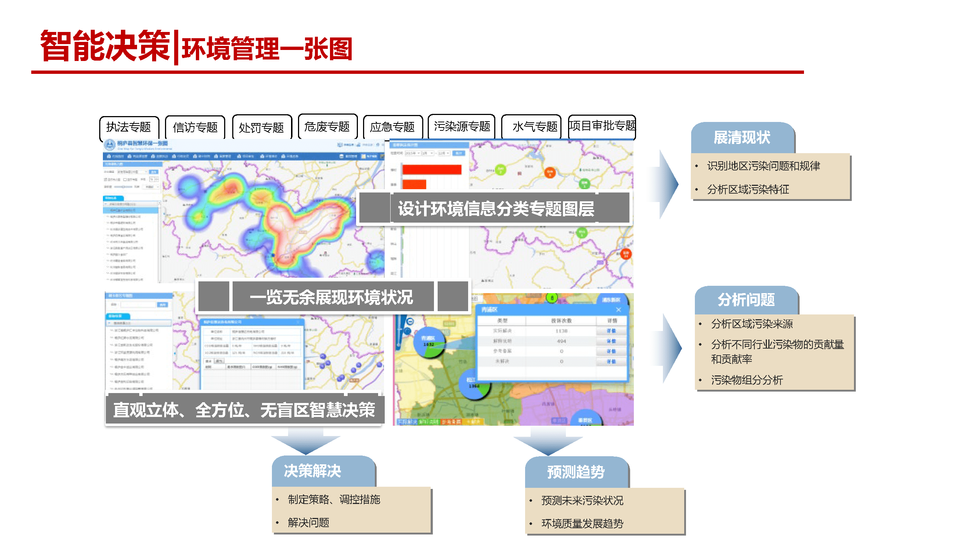Click the 执法专题 tab
980x551 pixels.
pyautogui.click(x=129, y=127)
